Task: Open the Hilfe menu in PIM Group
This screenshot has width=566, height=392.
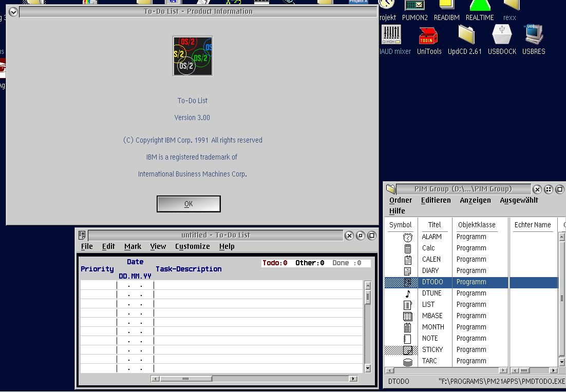Action: (x=397, y=211)
